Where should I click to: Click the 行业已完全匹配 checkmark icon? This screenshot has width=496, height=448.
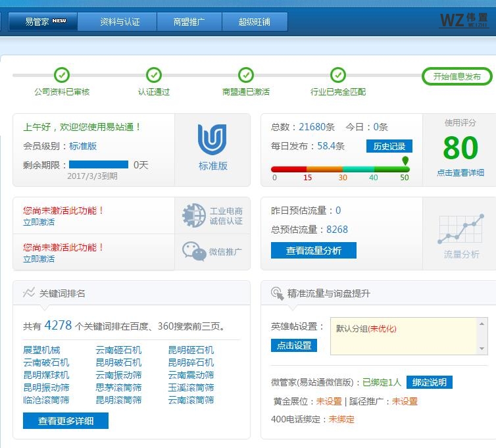coord(338,75)
